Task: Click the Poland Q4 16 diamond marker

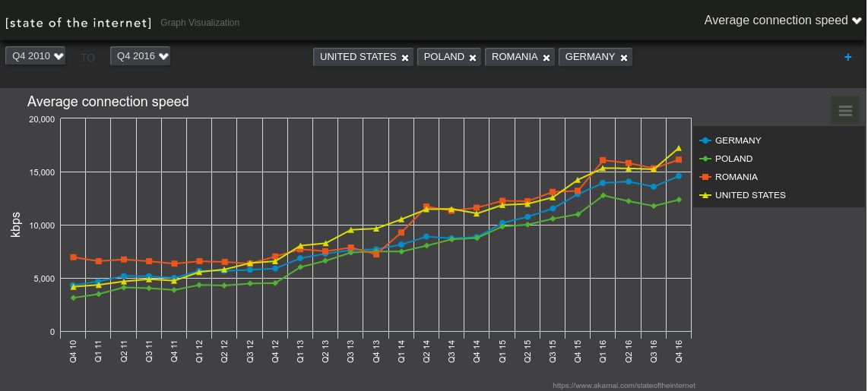Action: click(678, 200)
